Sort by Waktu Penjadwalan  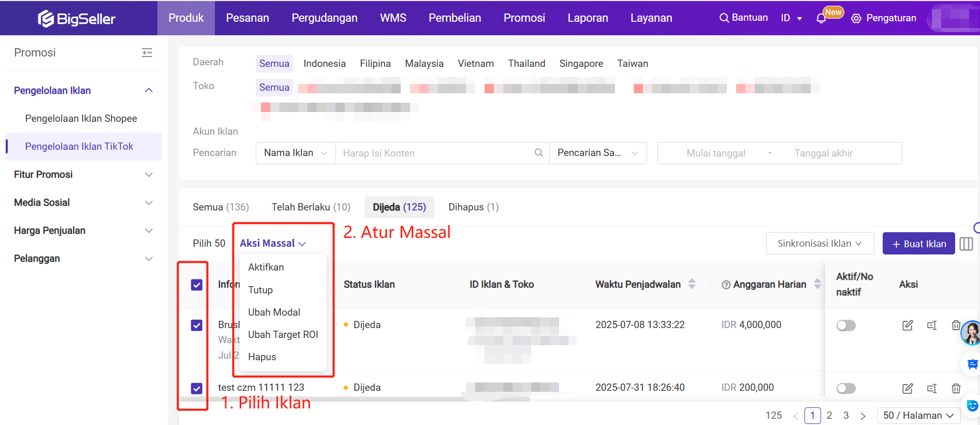coord(692,284)
